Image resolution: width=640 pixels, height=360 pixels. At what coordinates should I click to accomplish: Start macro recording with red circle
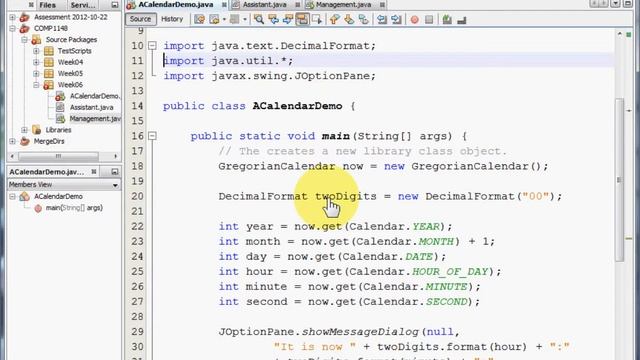tap(414, 19)
